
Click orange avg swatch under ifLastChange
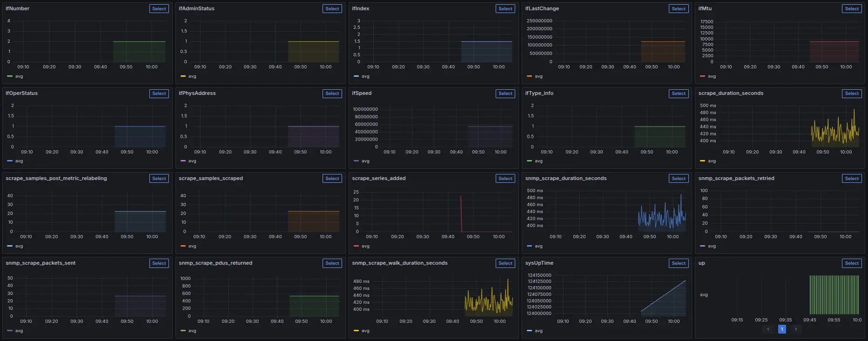click(x=529, y=76)
